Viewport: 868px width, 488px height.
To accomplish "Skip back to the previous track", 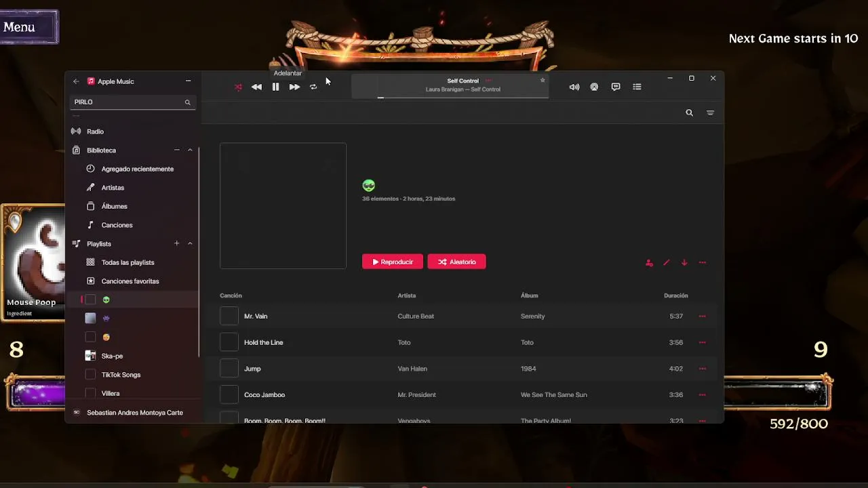I will click(256, 87).
